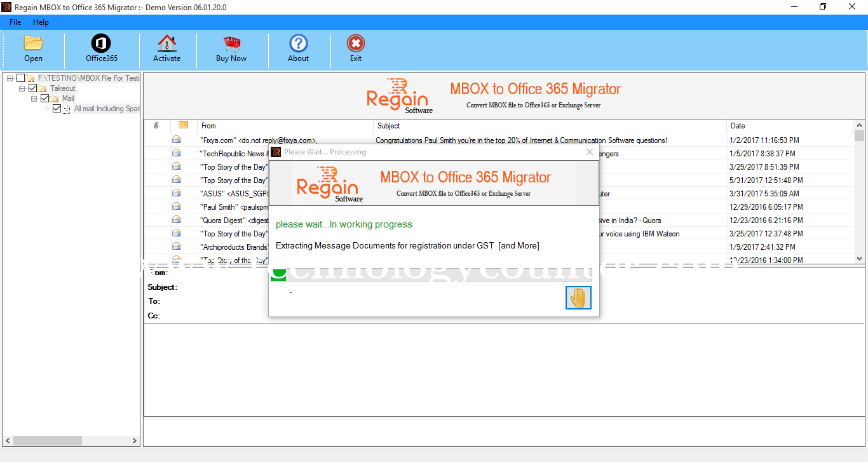Click the red Exit toolbar icon
Viewport: 868px width, 462px height.
point(356,43)
